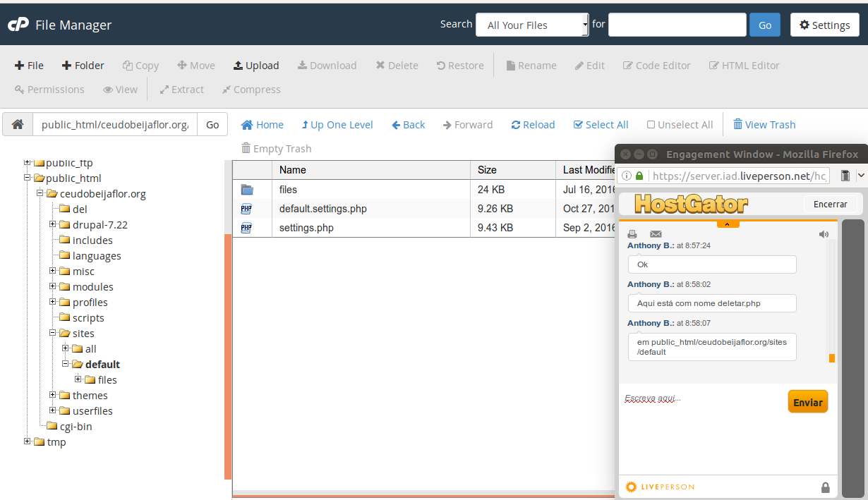
Task: Expand the themes folder node
Action: coord(53,395)
